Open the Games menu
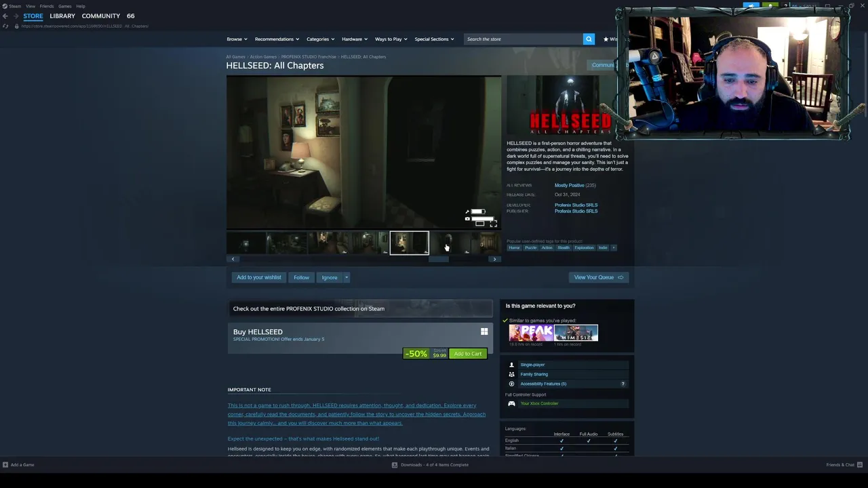This screenshot has width=868, height=488. tap(64, 6)
